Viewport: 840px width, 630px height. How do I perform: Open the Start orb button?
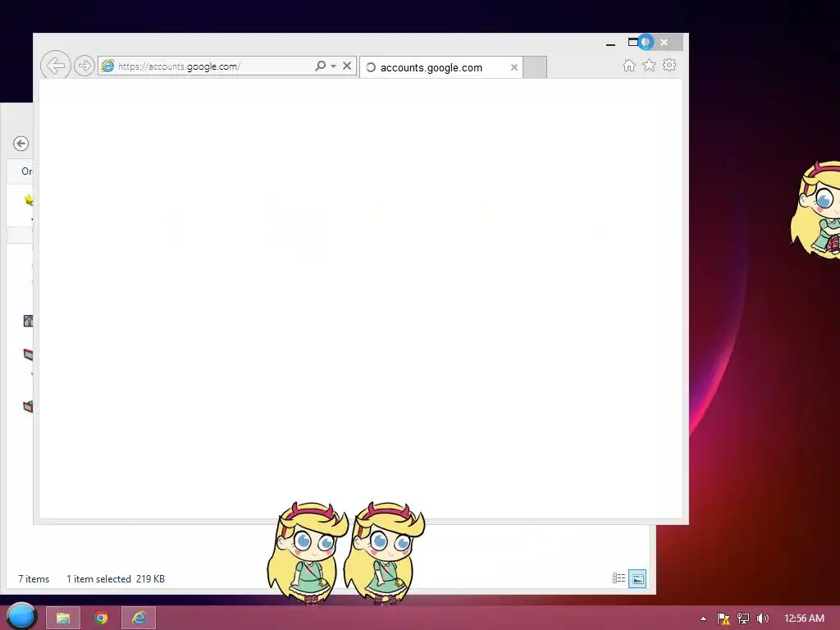21,617
